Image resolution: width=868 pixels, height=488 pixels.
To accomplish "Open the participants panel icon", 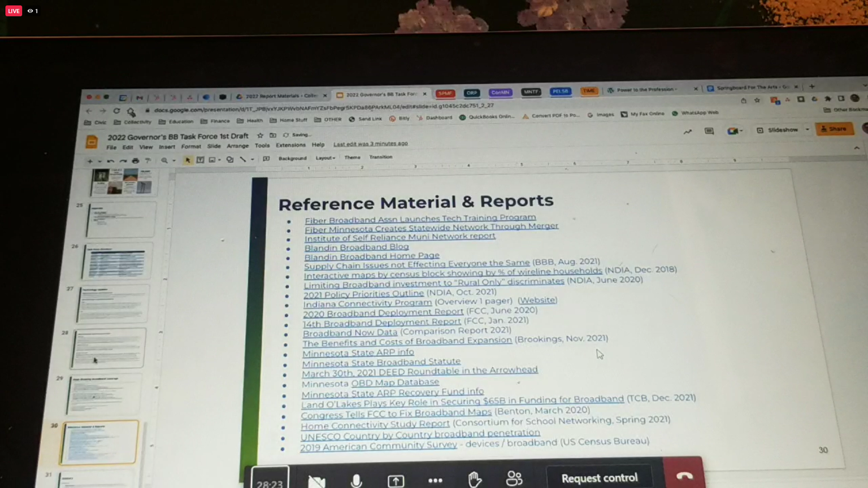I will 514,478.
